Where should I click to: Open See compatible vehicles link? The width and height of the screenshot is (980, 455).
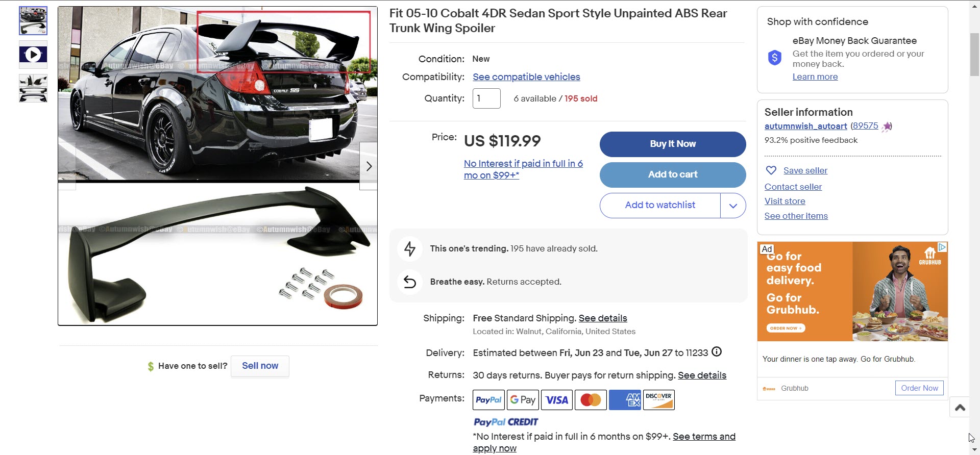coord(526,77)
